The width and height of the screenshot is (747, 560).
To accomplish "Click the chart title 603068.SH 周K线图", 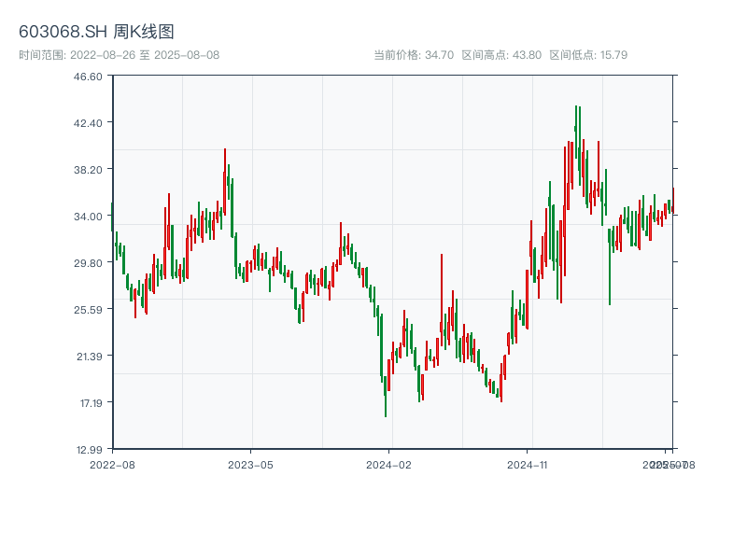I will click(x=96, y=32).
